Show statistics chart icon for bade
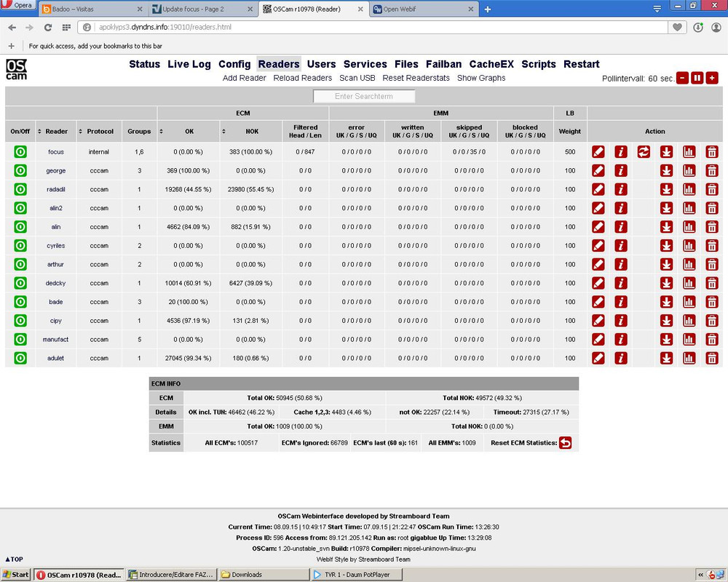The width and height of the screenshot is (728, 582). [689, 302]
